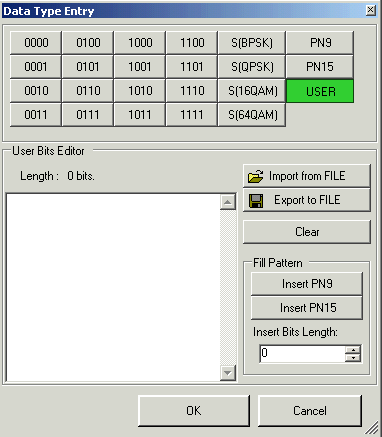Choose the 0110 data pattern
This screenshot has width=382, height=437.
click(88, 91)
